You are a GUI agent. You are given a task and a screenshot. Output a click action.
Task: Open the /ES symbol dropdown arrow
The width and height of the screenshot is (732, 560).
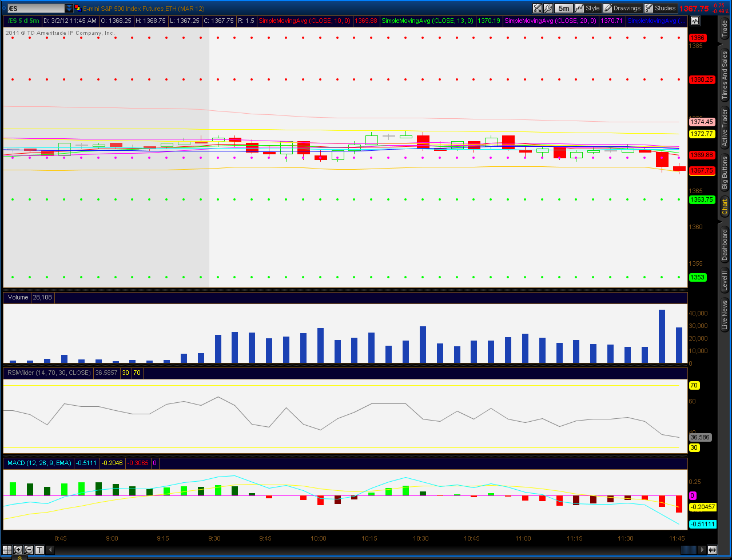pyautogui.click(x=69, y=9)
